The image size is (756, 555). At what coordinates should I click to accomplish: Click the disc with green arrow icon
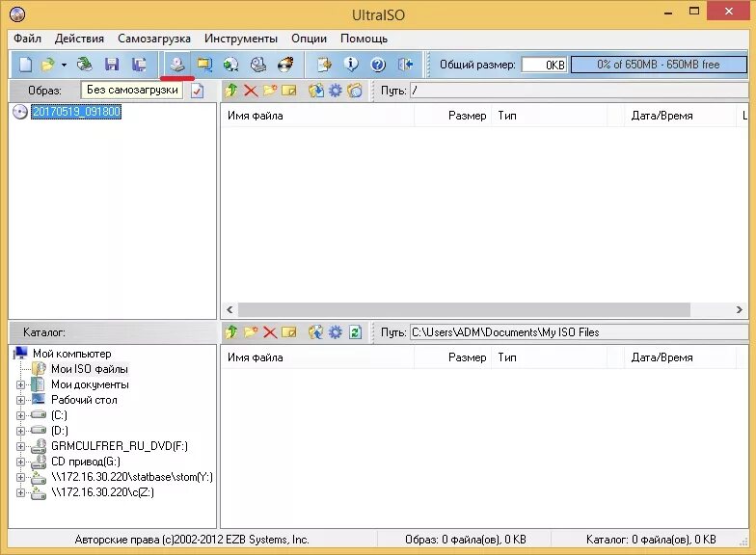(231, 64)
